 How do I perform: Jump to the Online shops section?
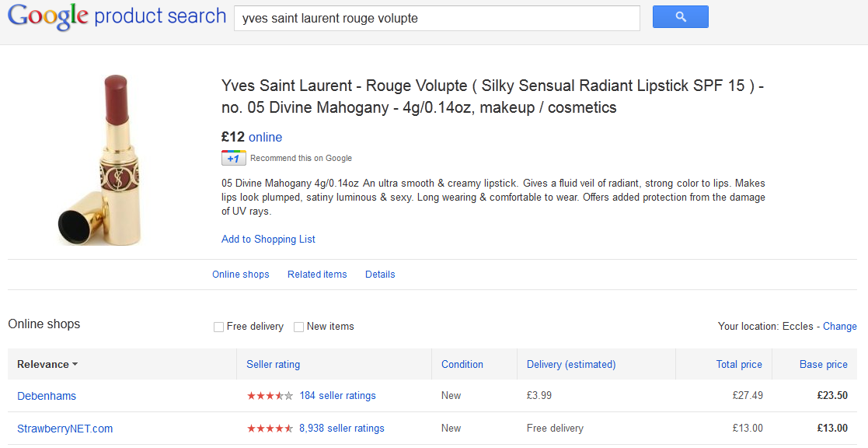click(241, 275)
